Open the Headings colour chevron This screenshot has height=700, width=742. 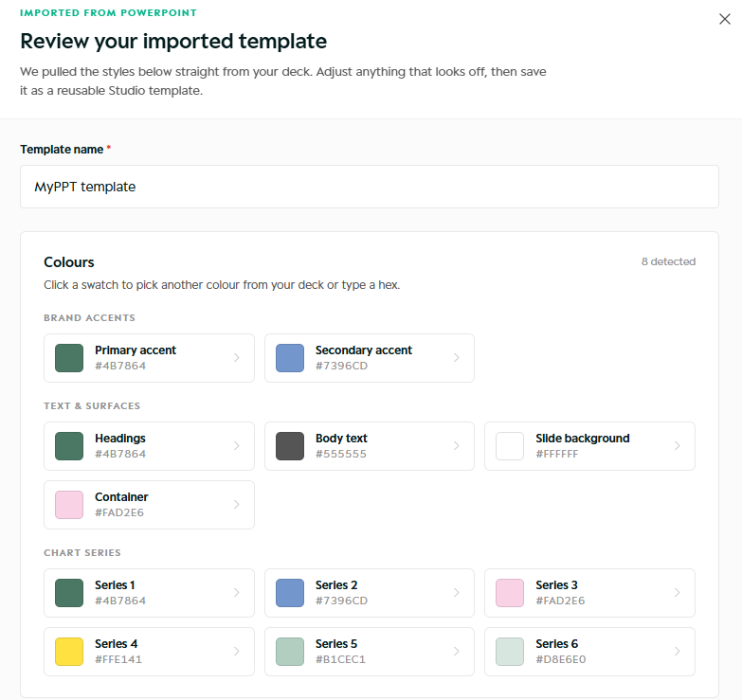coord(237,446)
